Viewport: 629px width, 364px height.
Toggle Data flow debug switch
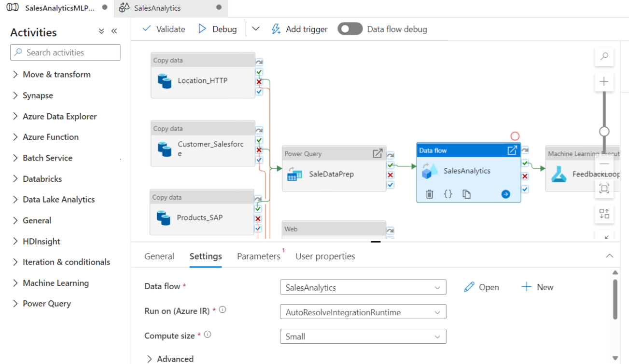(x=350, y=29)
